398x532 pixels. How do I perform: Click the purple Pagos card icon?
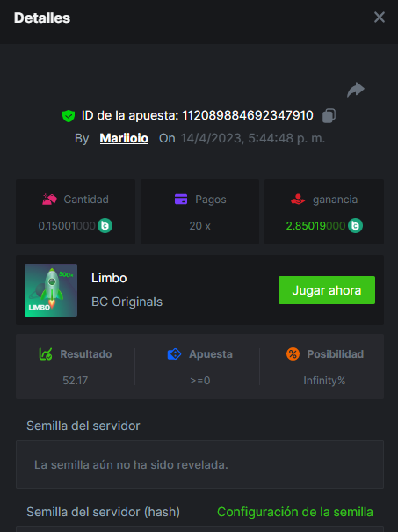181,199
